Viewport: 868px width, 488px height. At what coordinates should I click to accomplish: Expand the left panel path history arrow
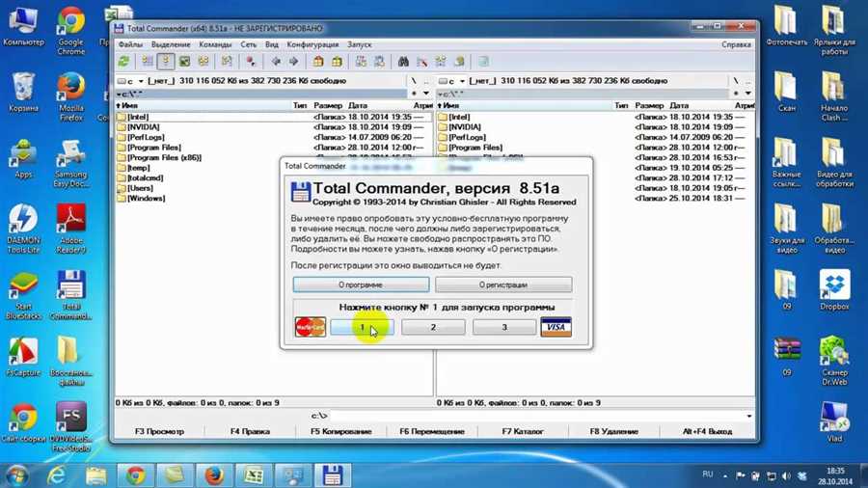coord(425,94)
